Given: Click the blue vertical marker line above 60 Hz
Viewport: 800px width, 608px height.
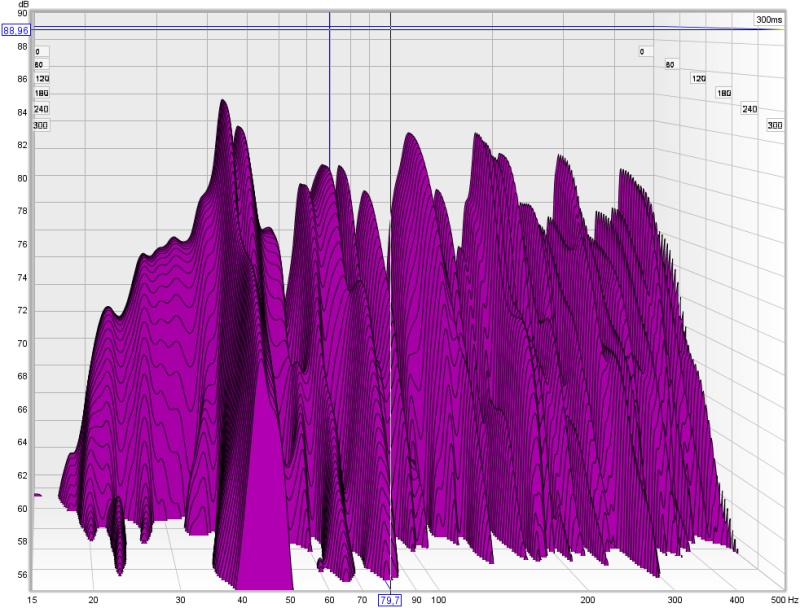Looking at the screenshot, I should [330, 90].
